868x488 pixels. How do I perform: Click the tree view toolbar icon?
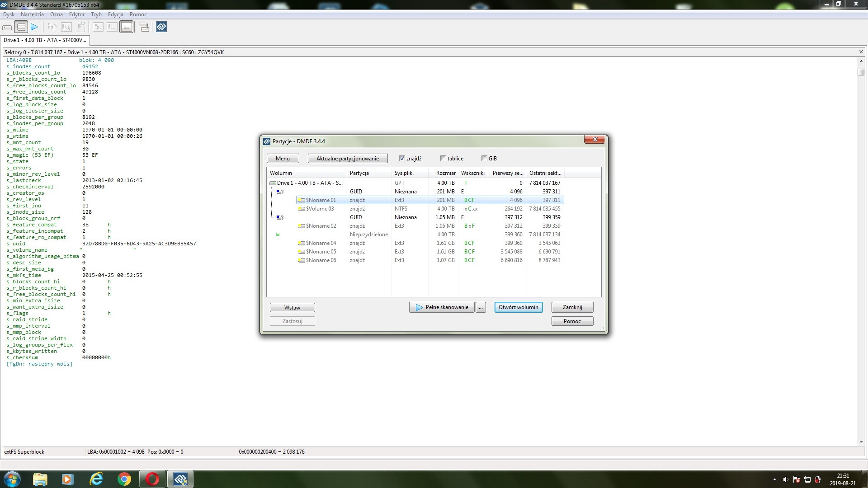click(x=98, y=27)
